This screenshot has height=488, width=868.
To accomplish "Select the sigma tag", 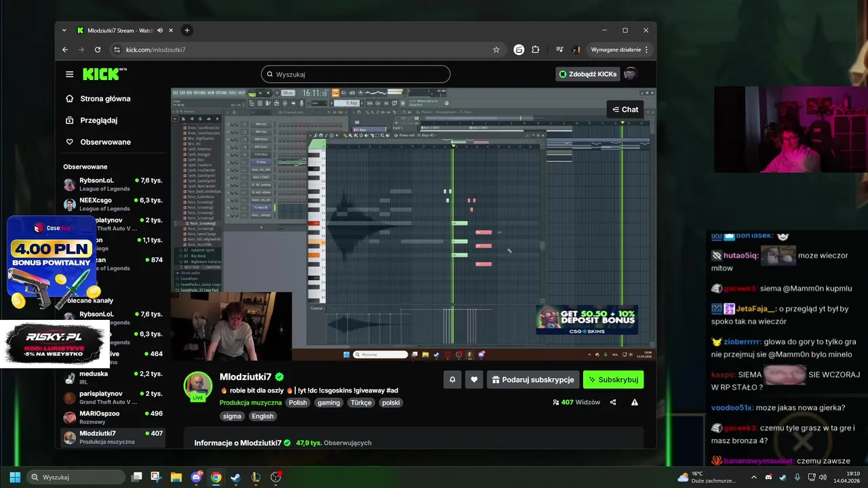I will (x=232, y=416).
